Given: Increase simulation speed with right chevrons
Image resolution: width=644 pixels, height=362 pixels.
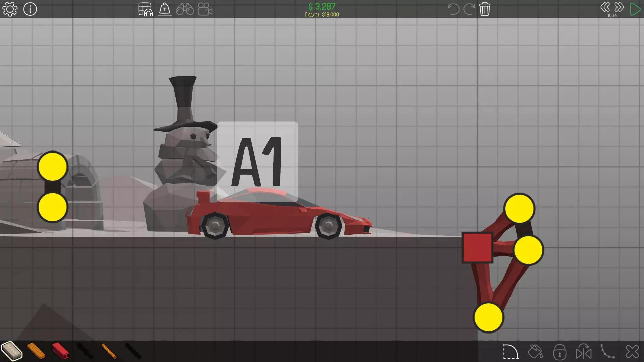Looking at the screenshot, I should tap(619, 7).
